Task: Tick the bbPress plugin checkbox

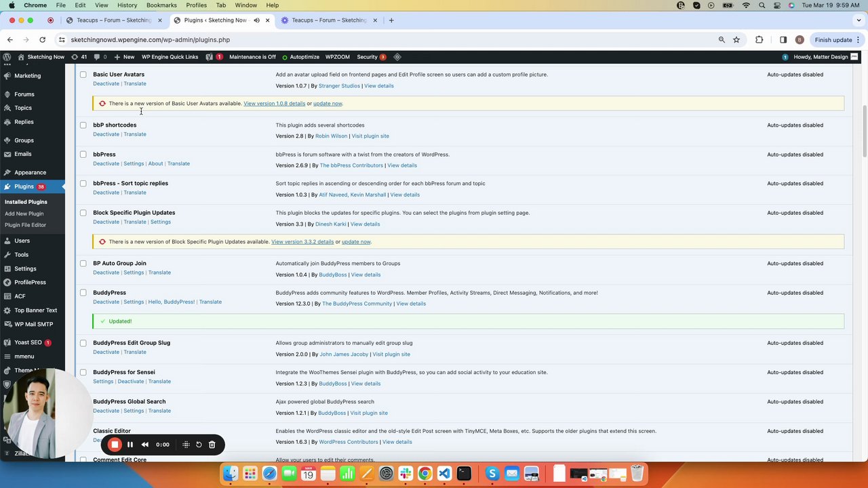Action: [83, 155]
